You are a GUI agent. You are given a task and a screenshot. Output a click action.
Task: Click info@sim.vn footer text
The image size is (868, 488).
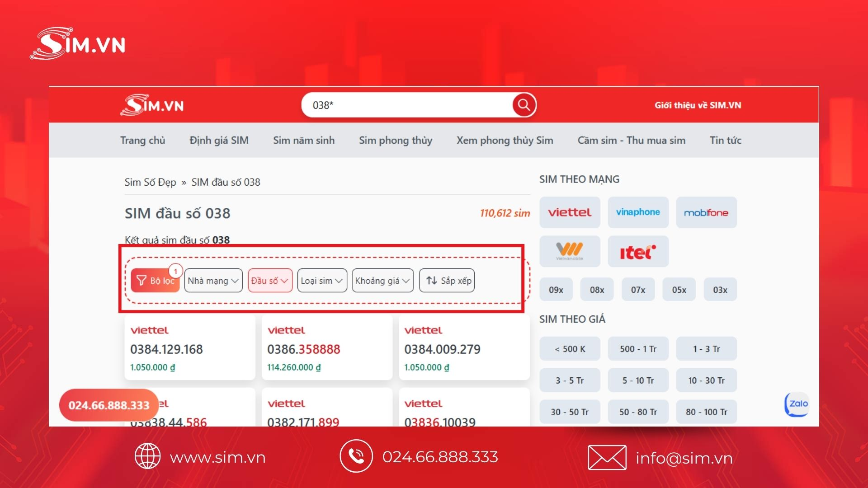[x=684, y=458]
